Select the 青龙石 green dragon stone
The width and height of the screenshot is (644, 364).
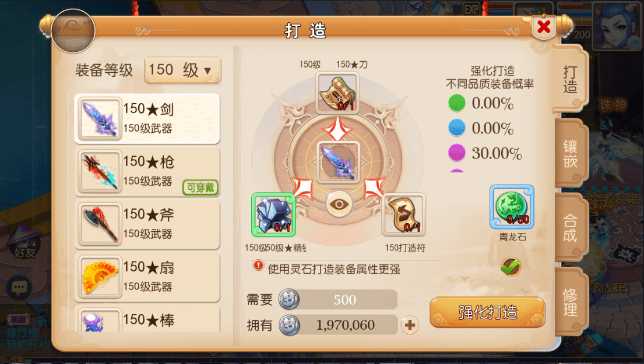pyautogui.click(x=512, y=206)
